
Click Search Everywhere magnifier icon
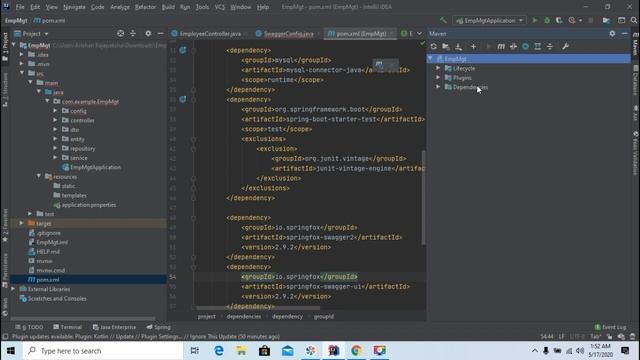pyautogui.click(x=634, y=20)
